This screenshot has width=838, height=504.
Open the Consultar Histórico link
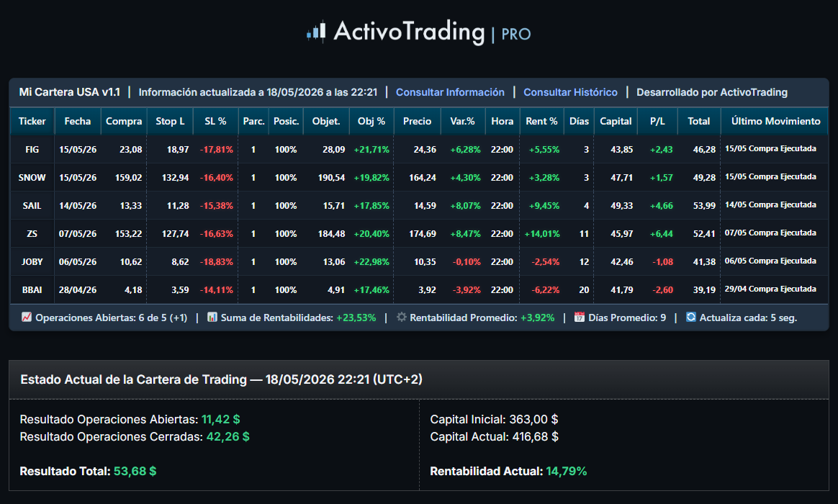[570, 92]
